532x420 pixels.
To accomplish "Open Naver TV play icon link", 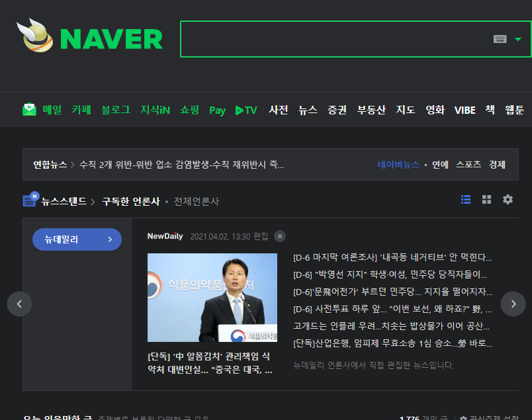I will (246, 110).
